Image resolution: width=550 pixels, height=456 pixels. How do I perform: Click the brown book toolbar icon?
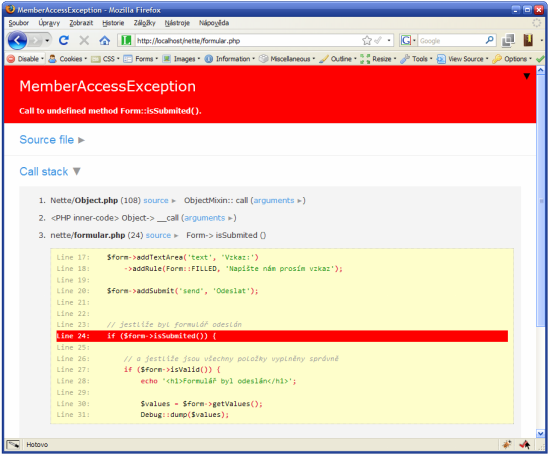(528, 41)
